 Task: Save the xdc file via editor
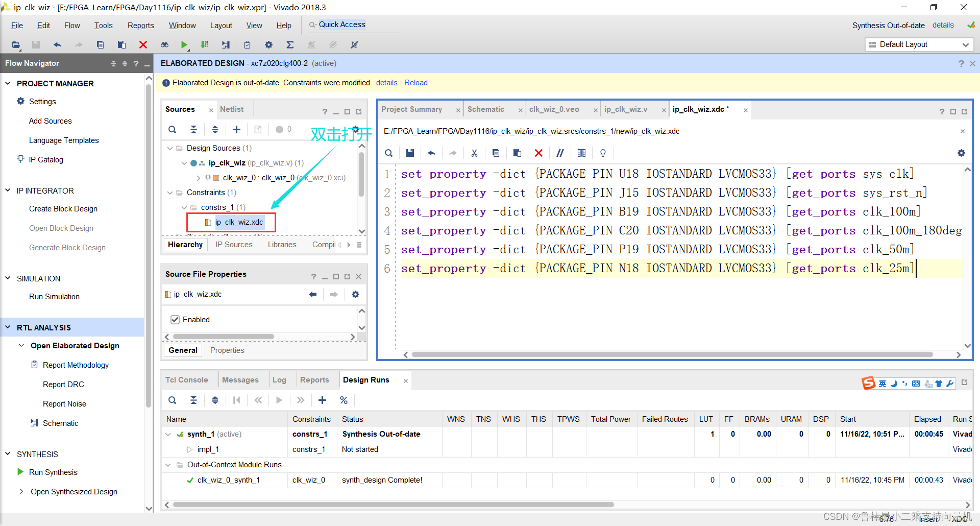point(410,153)
